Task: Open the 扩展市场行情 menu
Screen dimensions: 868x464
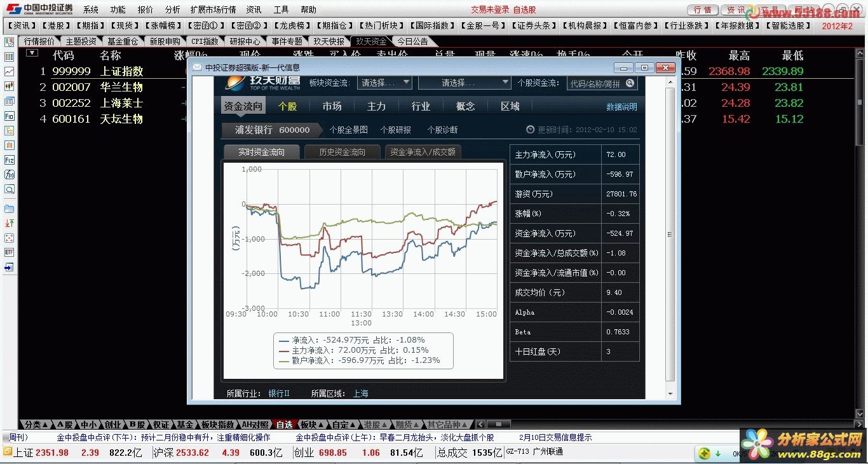Action: 213,10
